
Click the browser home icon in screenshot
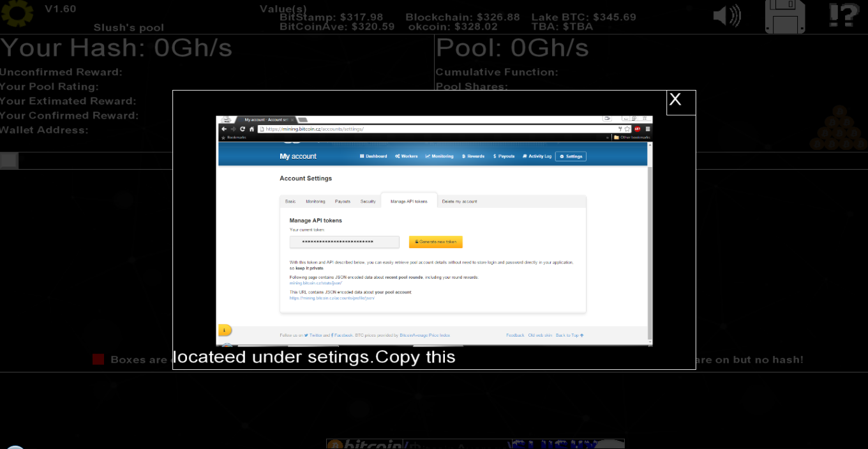point(252,129)
